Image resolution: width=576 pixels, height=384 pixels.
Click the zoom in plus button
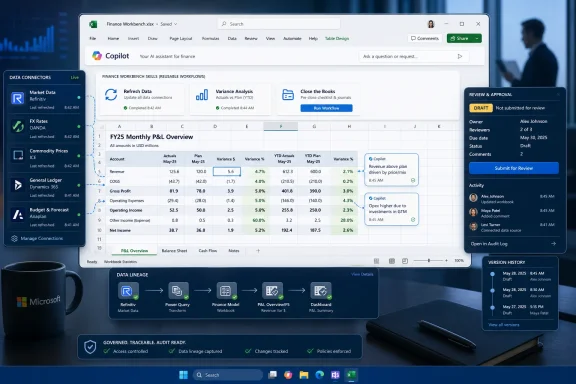(x=446, y=261)
